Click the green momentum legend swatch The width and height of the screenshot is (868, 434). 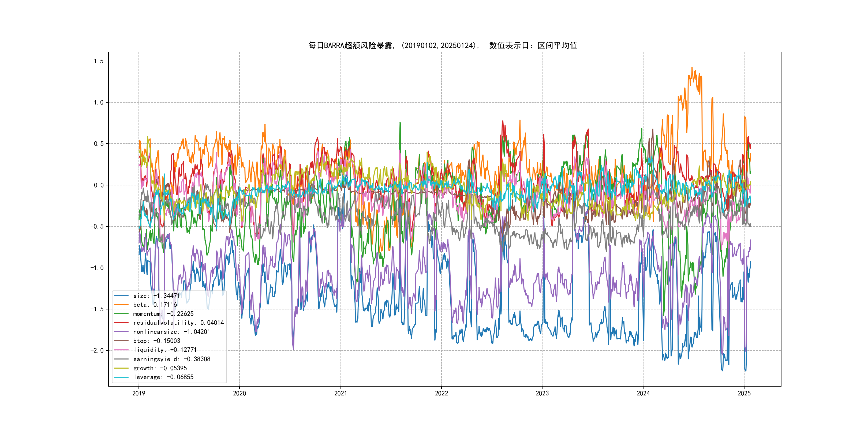(x=121, y=314)
